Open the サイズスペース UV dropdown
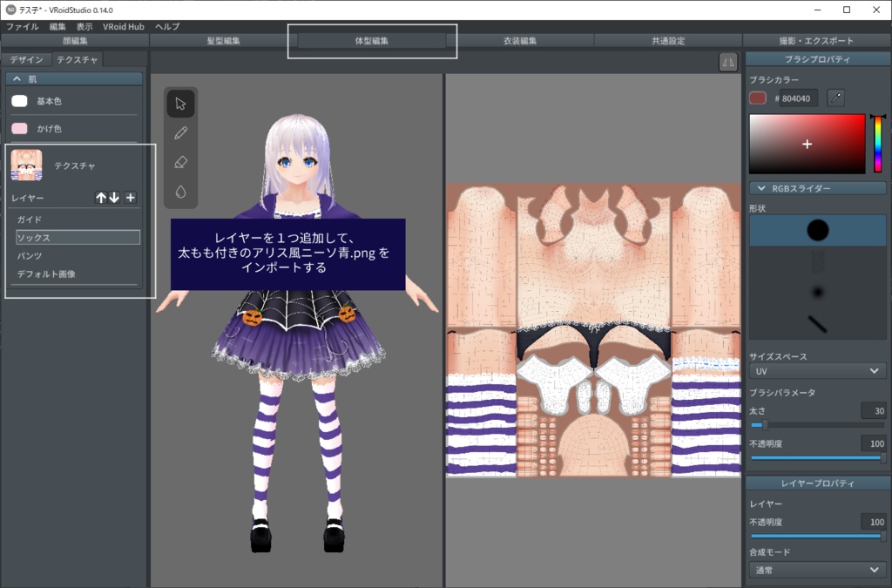Screen dimensions: 892x588 (816, 370)
